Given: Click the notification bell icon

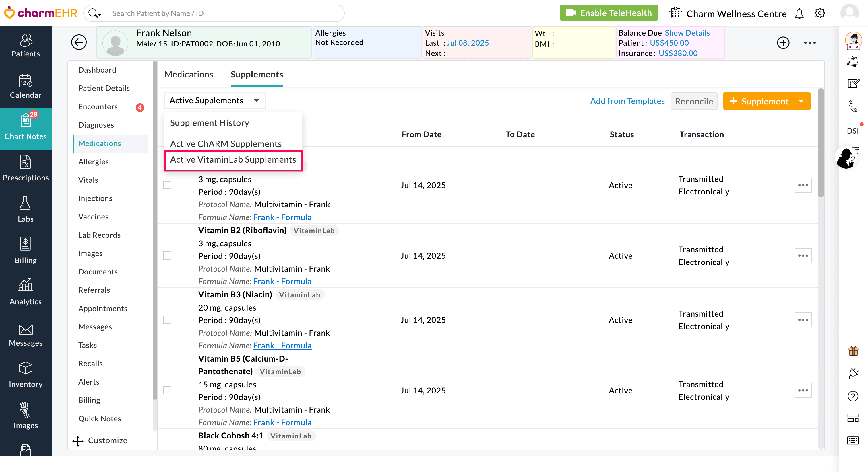Looking at the screenshot, I should (x=799, y=14).
